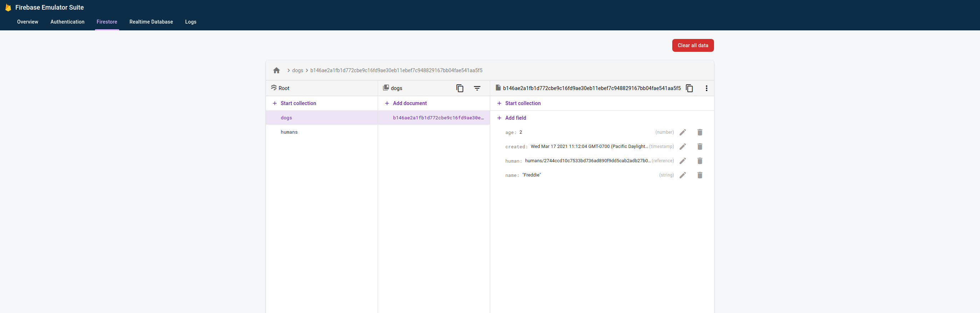Screen dimensions: 980x313
Task: Click the Root panel icon
Action: [x=273, y=88]
